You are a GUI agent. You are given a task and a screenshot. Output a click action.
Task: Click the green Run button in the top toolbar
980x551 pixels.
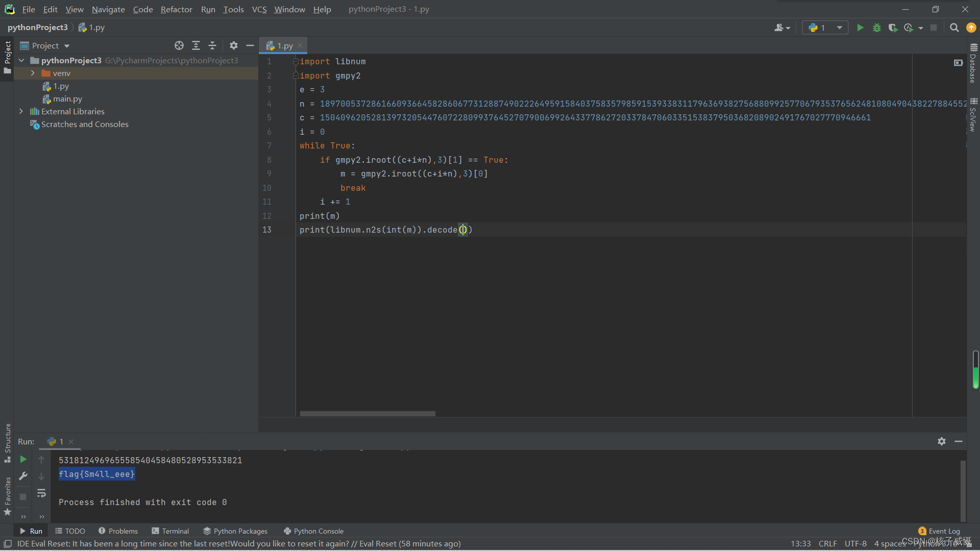[860, 28]
